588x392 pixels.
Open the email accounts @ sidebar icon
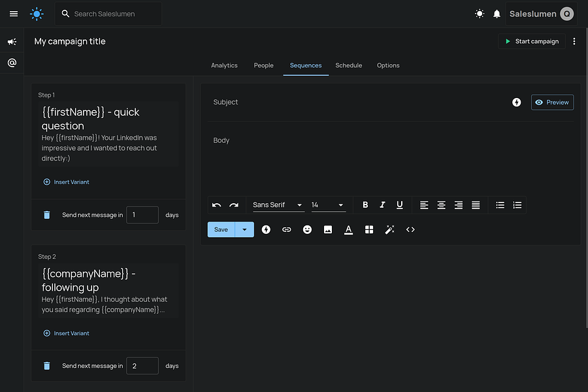tap(12, 63)
